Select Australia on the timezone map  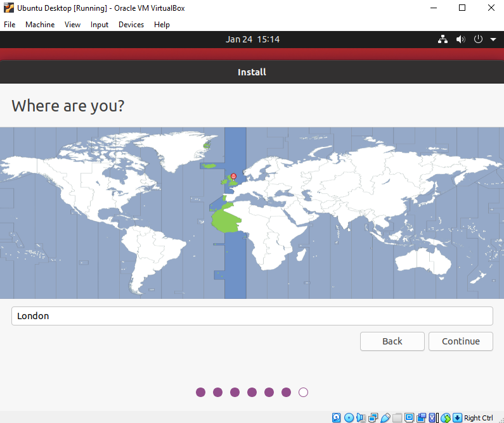point(423,262)
